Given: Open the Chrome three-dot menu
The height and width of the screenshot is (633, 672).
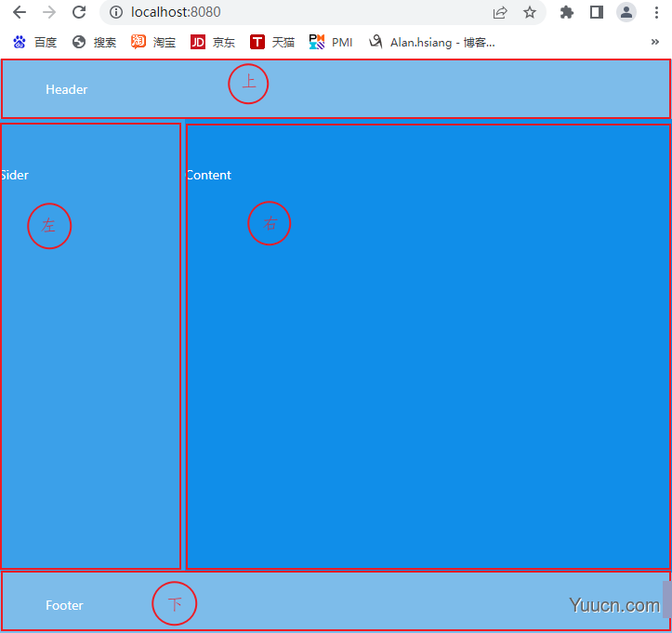Looking at the screenshot, I should [656, 12].
